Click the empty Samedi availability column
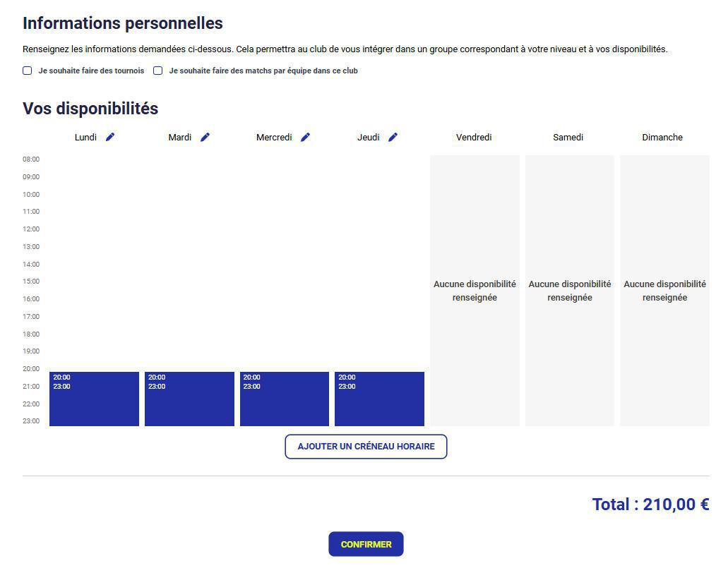Screen dimensions: 728x568 [x=570, y=291]
